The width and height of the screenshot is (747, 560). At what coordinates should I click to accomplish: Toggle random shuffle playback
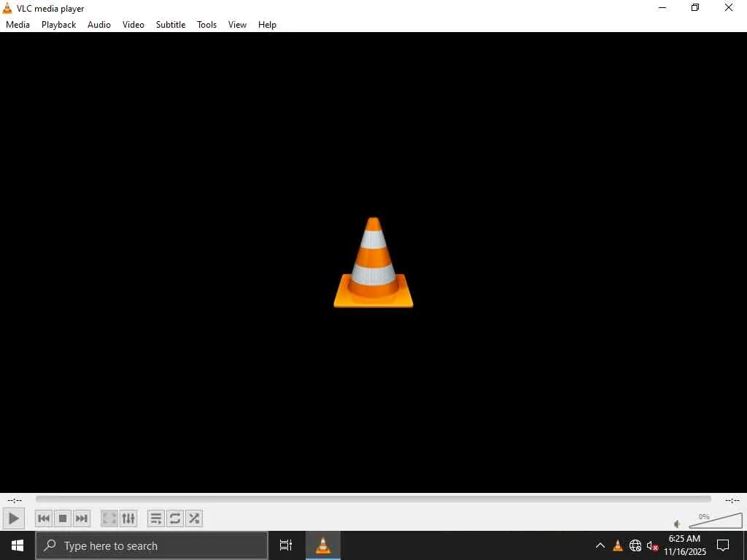pos(194,518)
